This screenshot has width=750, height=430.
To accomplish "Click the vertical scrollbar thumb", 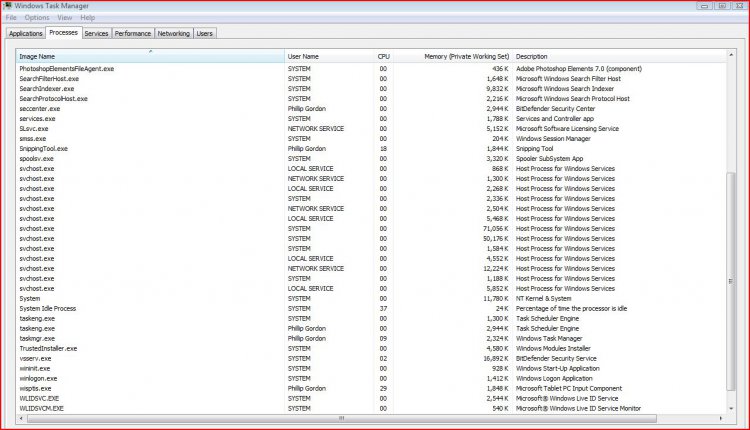I will point(731,281).
